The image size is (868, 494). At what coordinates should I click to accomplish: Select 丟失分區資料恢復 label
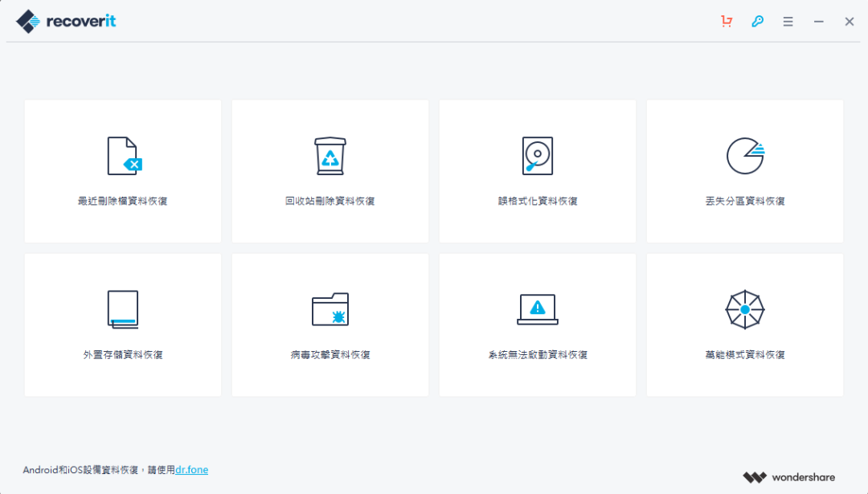click(x=745, y=201)
